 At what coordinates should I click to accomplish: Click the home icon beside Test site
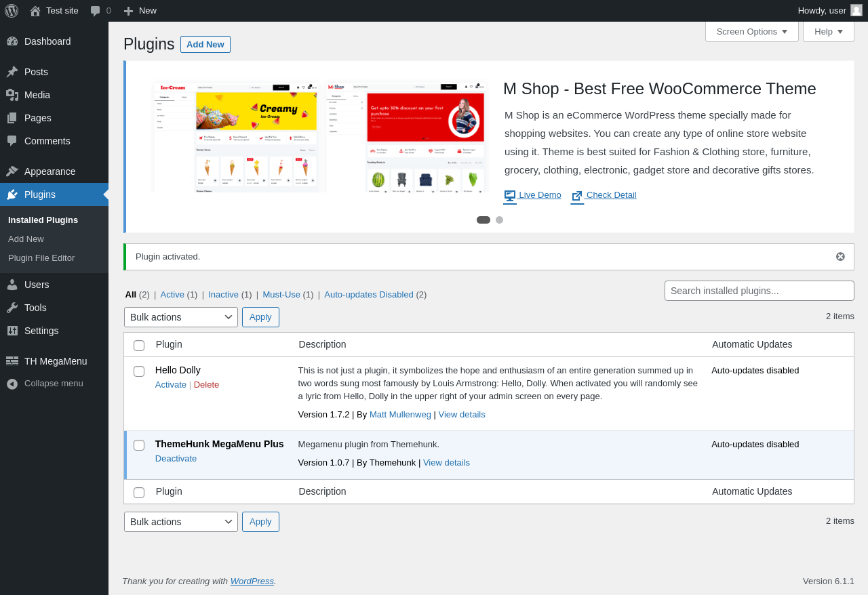(x=35, y=11)
